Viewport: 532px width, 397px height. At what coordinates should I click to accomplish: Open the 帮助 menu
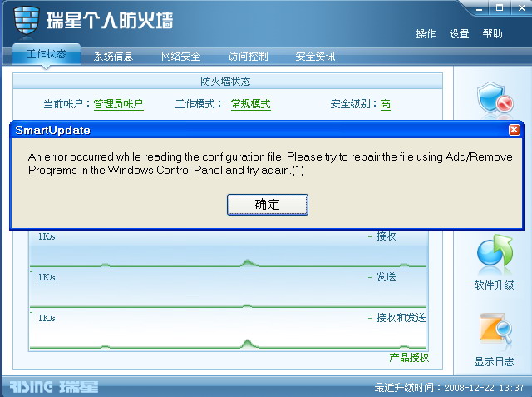click(492, 33)
